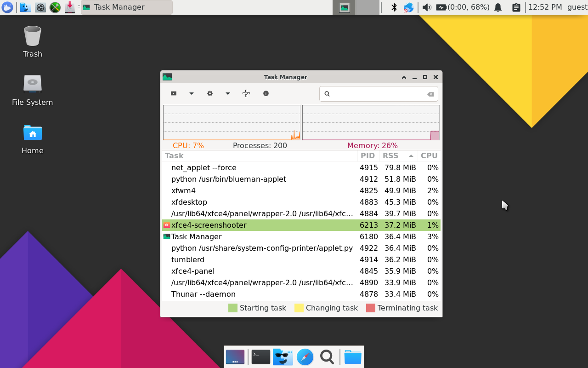Select the system-config-printer applet.py process
Viewport: 588px width, 368px height.
[301, 248]
